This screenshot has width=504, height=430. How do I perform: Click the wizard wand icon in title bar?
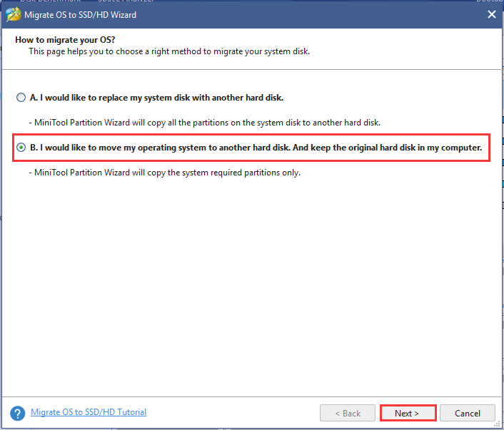click(13, 14)
